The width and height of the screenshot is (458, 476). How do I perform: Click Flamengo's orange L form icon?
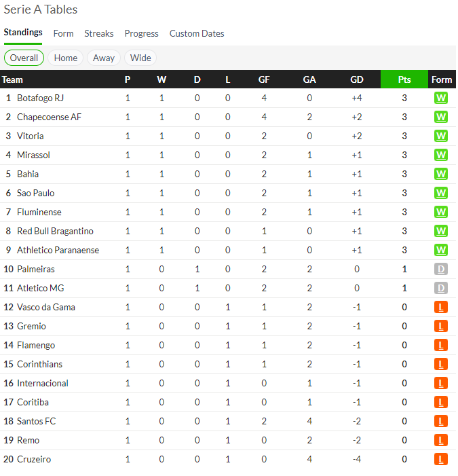[441, 345]
